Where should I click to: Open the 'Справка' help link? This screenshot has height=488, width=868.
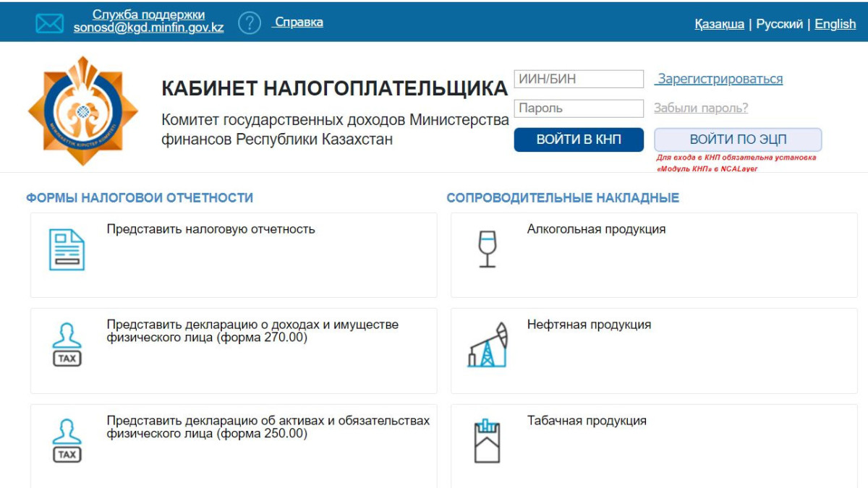point(298,22)
